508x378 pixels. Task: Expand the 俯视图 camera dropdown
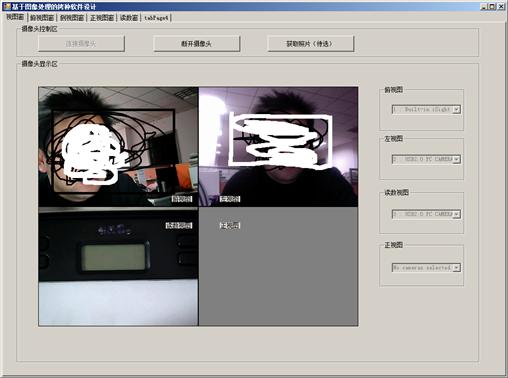(x=426, y=109)
